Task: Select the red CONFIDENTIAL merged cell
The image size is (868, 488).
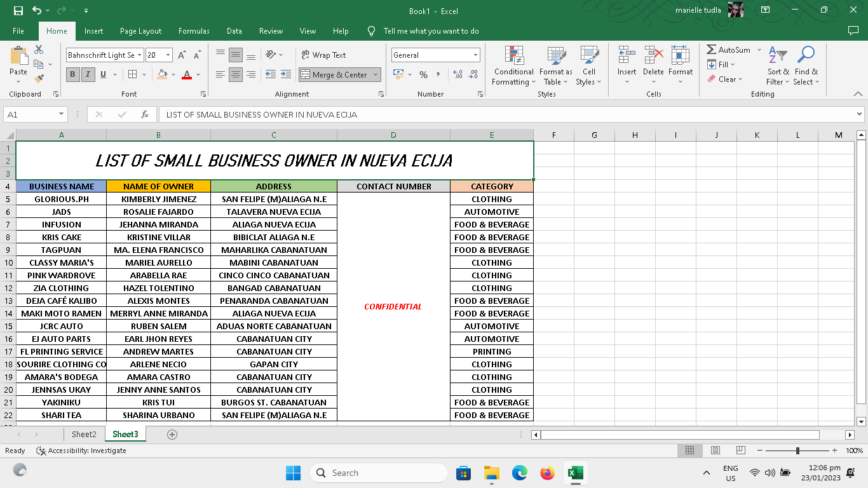Action: coord(393,306)
